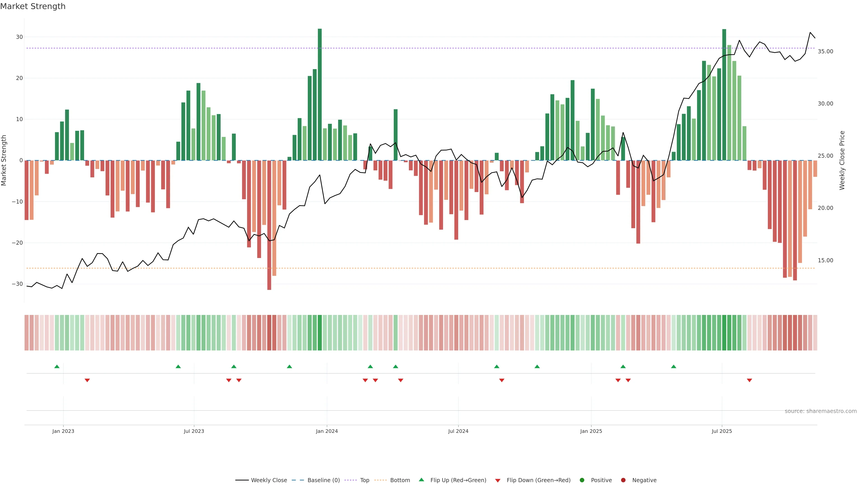Click the red Flip Down triangle legend icon
This screenshot has height=488, width=868.
coord(498,481)
